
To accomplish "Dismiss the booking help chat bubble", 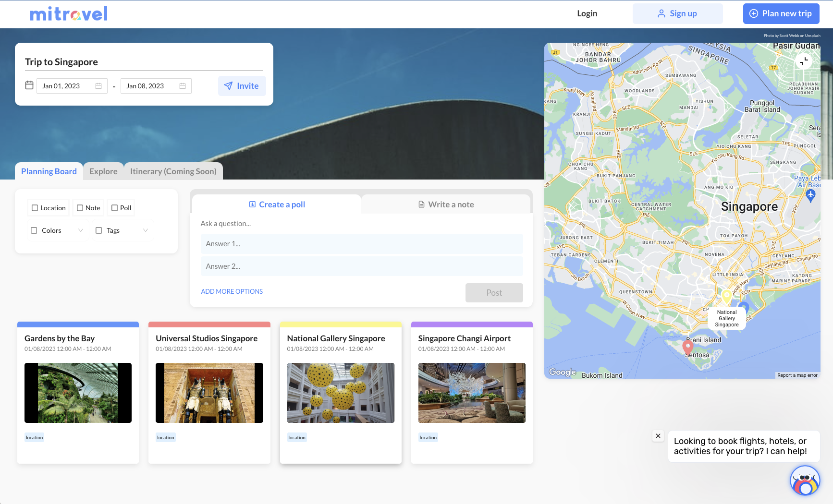I will [x=658, y=436].
